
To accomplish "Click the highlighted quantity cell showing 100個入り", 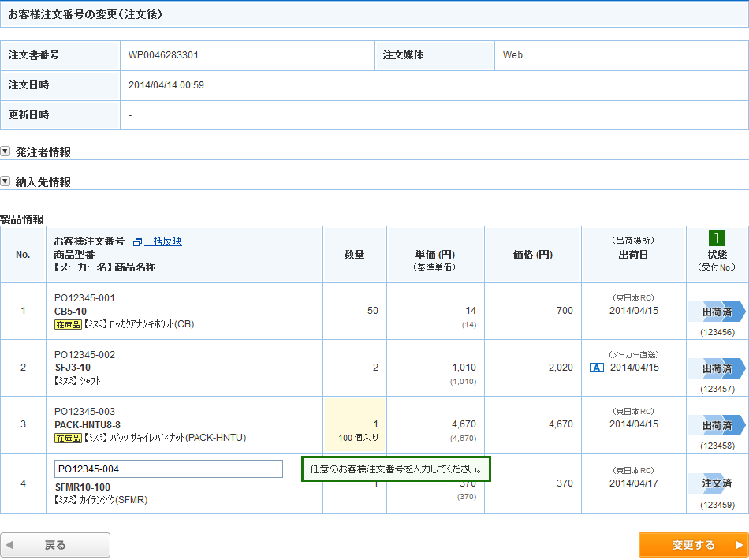I will pos(354,424).
